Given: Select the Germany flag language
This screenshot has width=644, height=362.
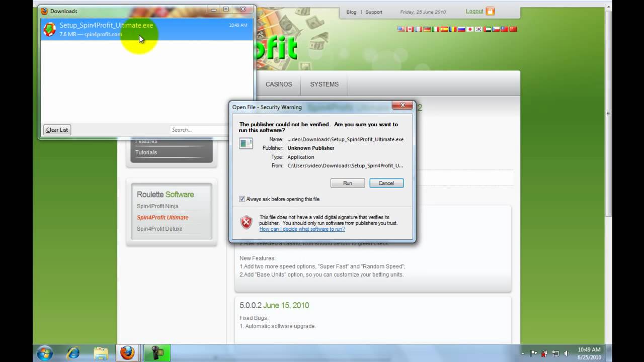Looking at the screenshot, I should click(427, 29).
